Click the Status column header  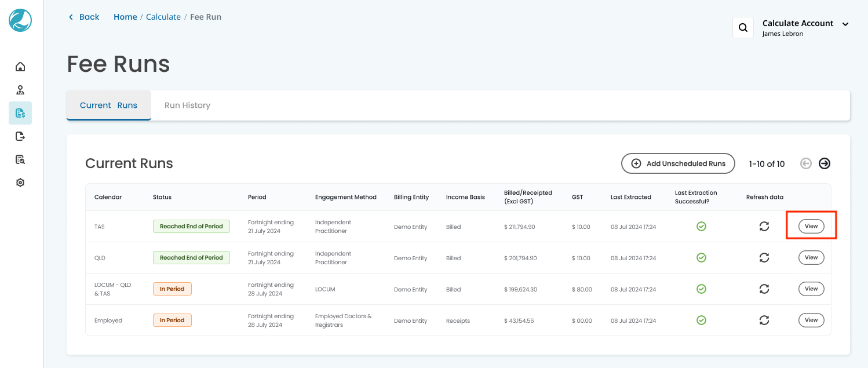[x=162, y=197]
